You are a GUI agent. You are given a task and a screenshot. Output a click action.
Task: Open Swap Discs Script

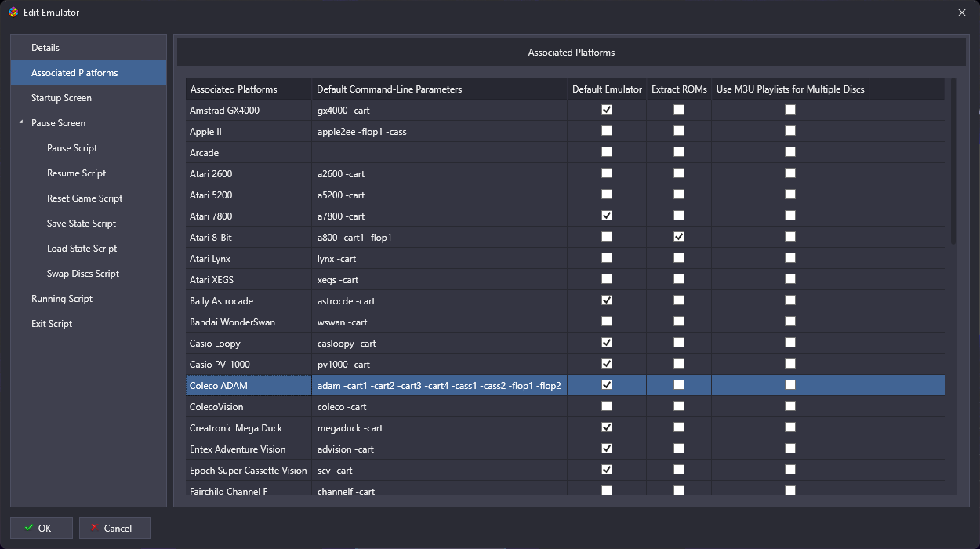point(89,274)
